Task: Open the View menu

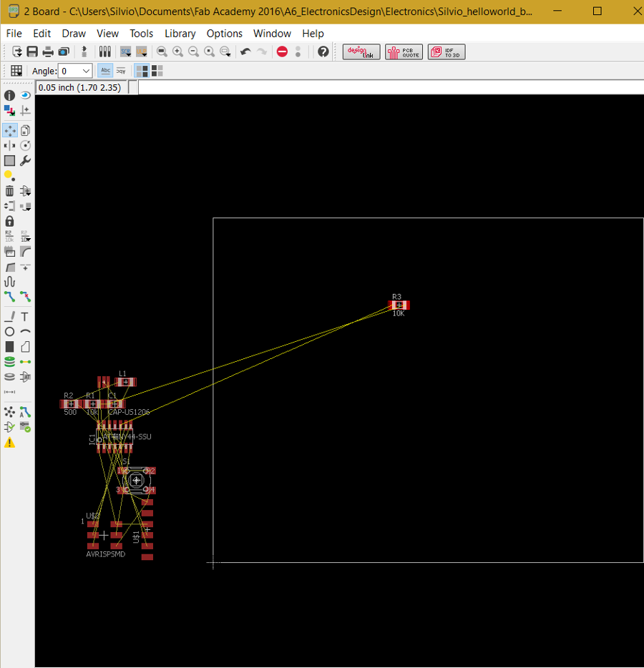Action: 107,33
